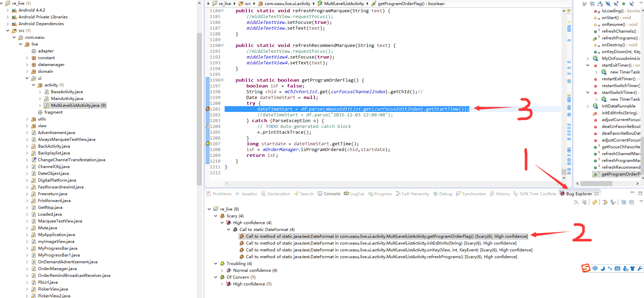Toggle Hide Fields filter in Outline toolbar
The width and height of the screenshot is (644, 298).
point(608,4)
